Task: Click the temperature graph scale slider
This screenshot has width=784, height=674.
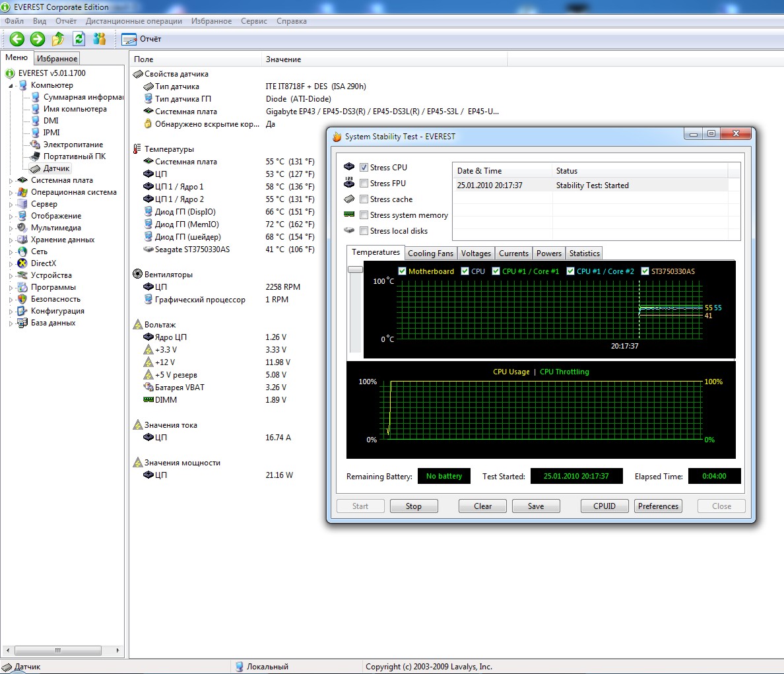Action: tap(355, 269)
